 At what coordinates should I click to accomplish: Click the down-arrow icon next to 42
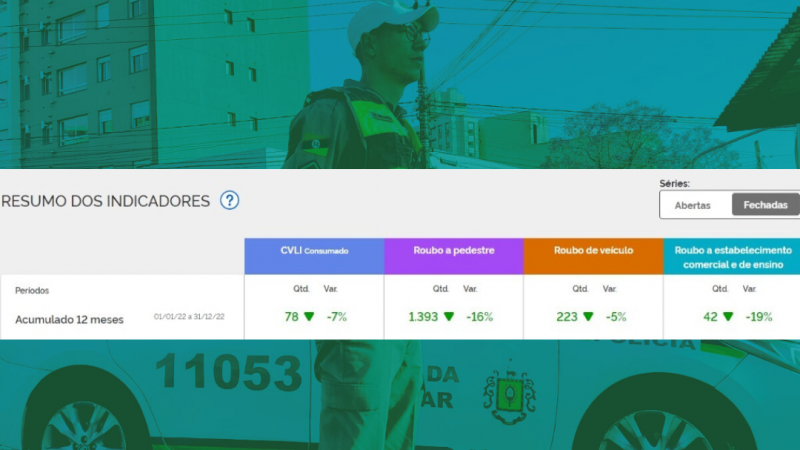click(728, 316)
